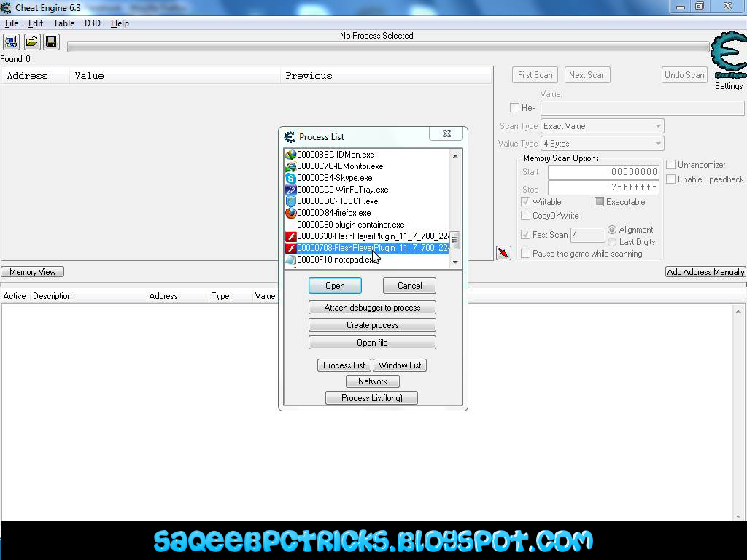This screenshot has width=747, height=560.
Task: Click the Address column header in results
Action: click(36, 76)
